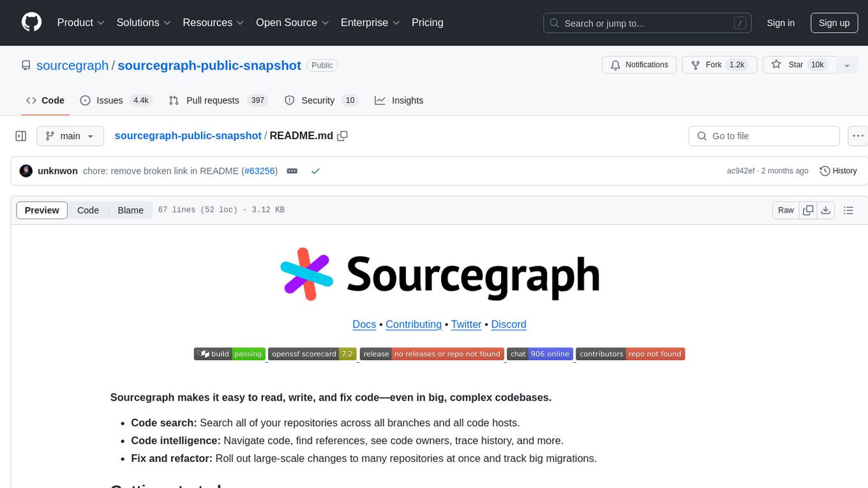Open the unknwon author profile link
This screenshot has height=488, width=868.
coord(57,171)
